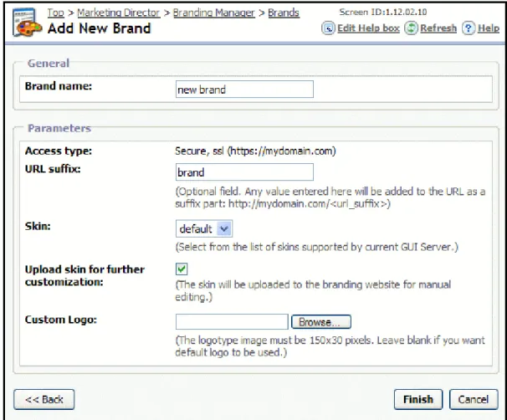
Task: Click the << Back button
Action: pos(44,399)
